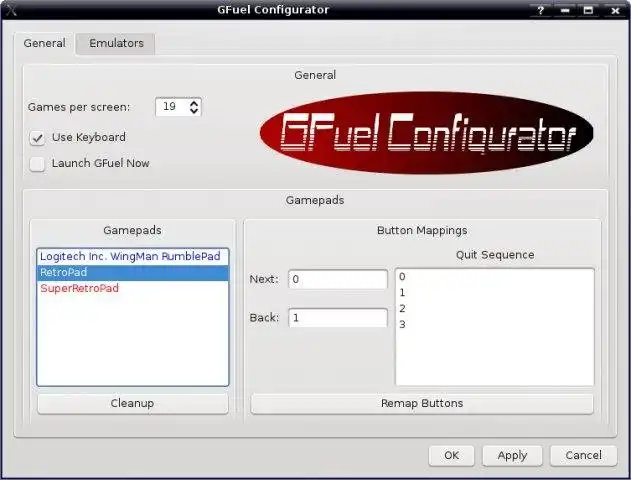
Task: Click the Cleanup button
Action: 132,404
